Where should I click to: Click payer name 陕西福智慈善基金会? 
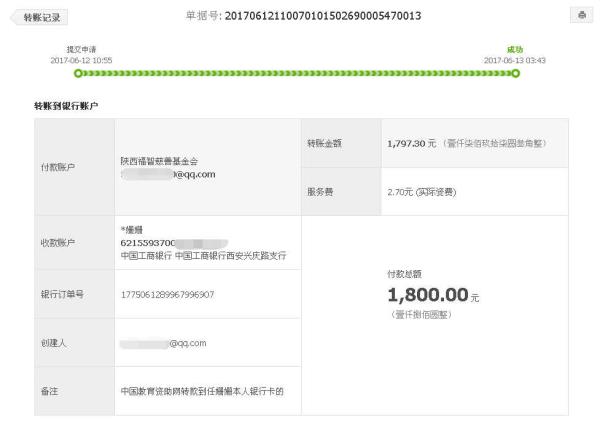pos(159,161)
